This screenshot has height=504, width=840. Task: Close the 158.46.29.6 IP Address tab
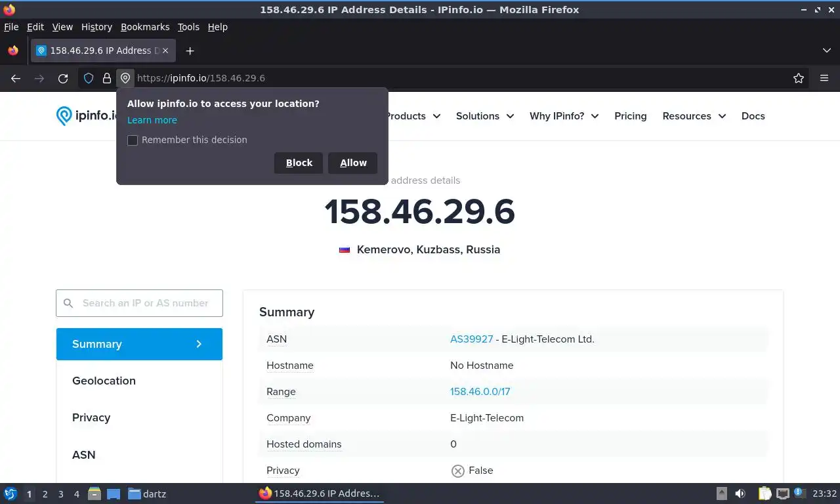coord(165,51)
